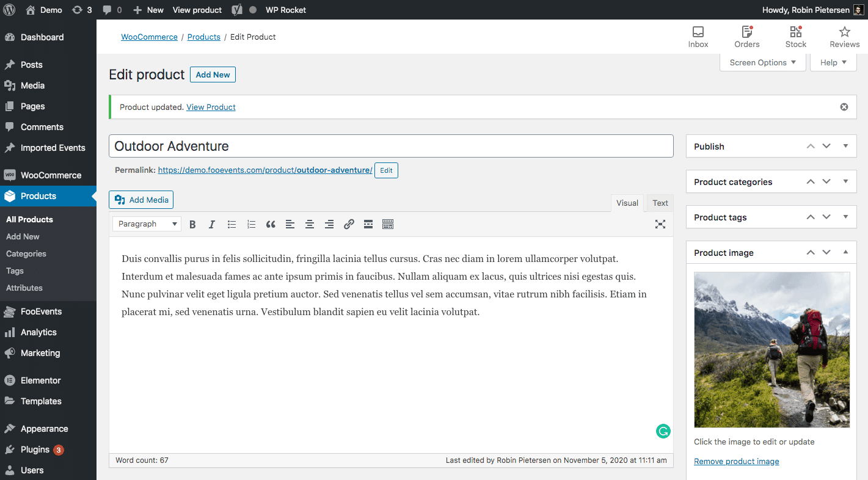868x480 pixels.
Task: Click the Insert link icon
Action: click(349, 224)
